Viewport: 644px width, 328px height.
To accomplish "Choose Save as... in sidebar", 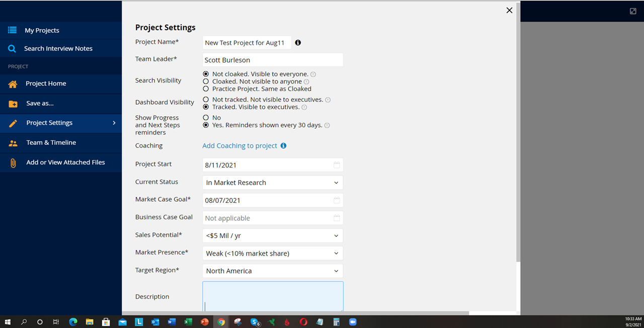I will point(61,103).
